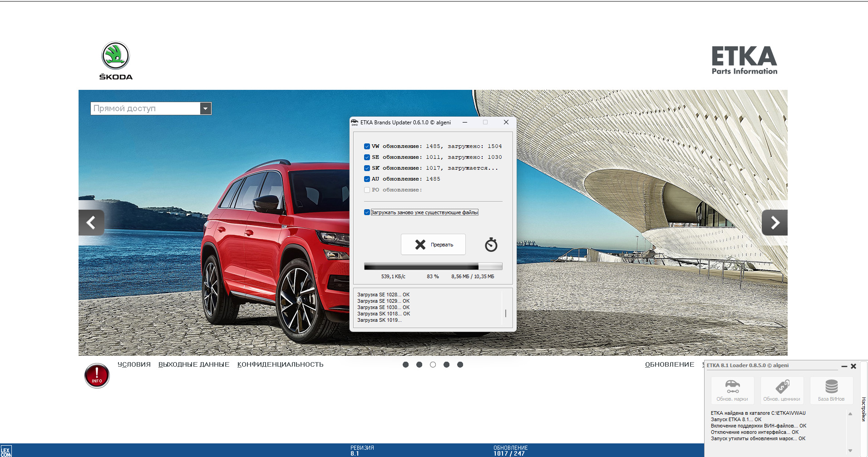Expand the Прямой доступ dropdown arrow
The image size is (868, 457).
point(206,108)
